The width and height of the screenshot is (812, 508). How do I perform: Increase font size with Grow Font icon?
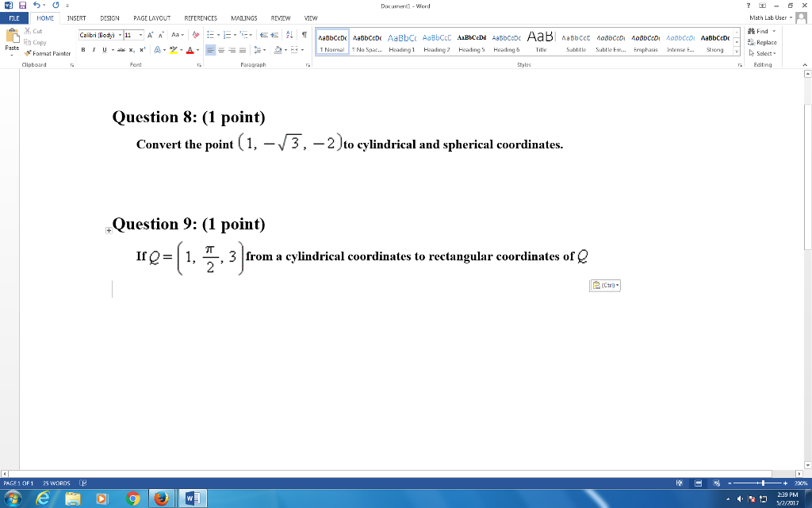pyautogui.click(x=151, y=36)
